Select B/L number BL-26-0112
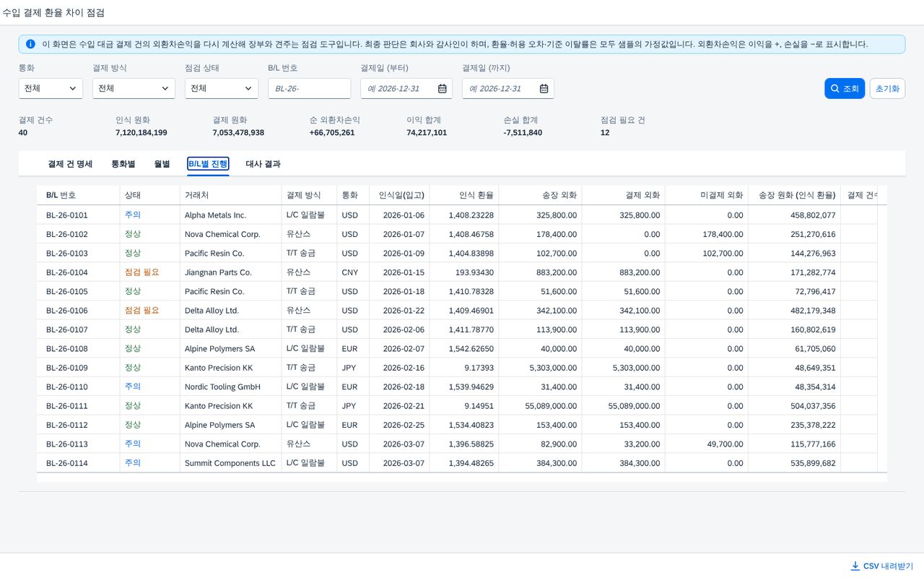The image size is (924, 578). pos(67,425)
